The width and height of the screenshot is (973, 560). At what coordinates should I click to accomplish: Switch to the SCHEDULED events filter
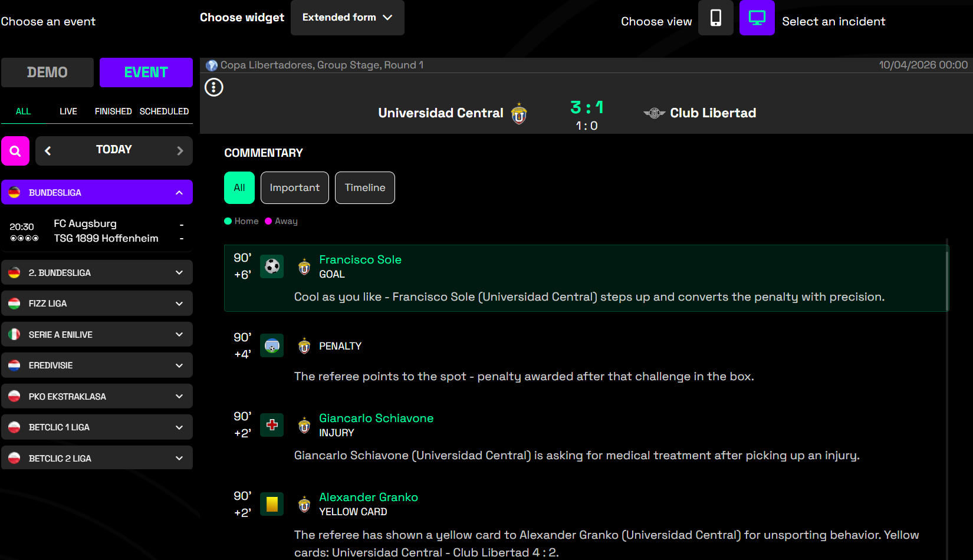pos(164,111)
